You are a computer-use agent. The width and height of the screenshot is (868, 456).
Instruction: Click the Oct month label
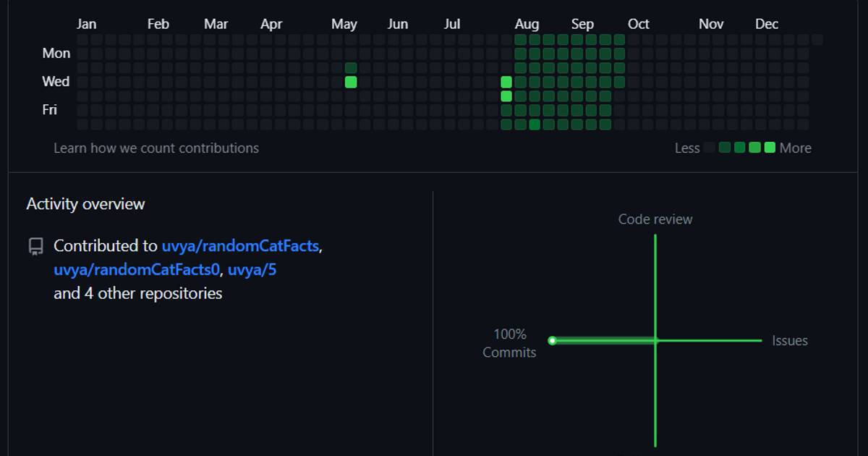click(x=639, y=24)
